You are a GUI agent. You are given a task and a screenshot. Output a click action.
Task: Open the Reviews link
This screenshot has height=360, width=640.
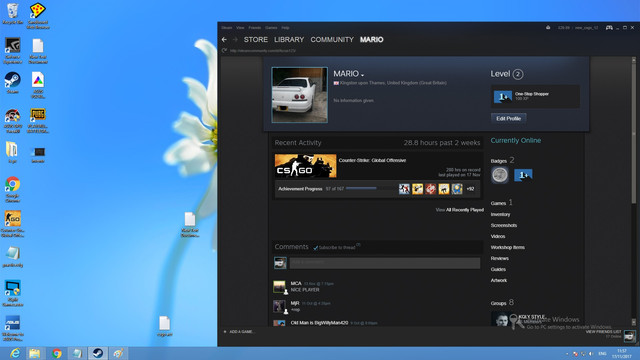coord(500,258)
